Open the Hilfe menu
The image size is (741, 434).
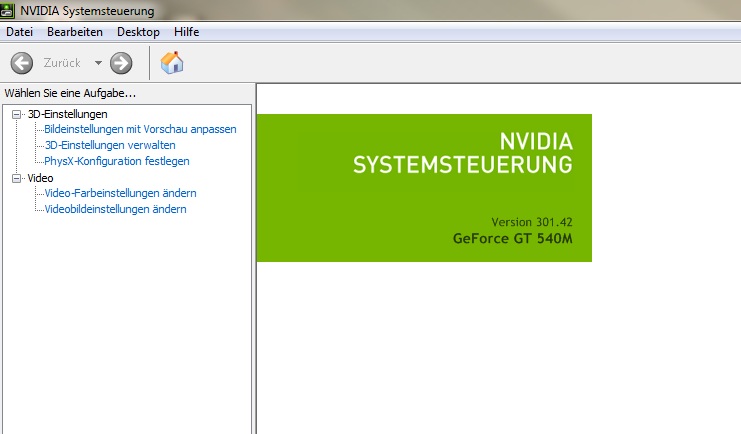[x=186, y=32]
